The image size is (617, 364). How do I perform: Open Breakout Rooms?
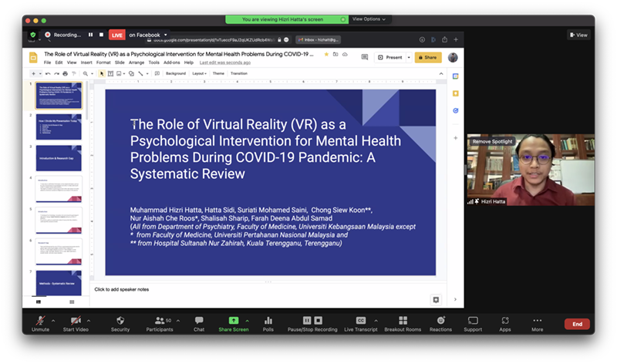coord(403,320)
